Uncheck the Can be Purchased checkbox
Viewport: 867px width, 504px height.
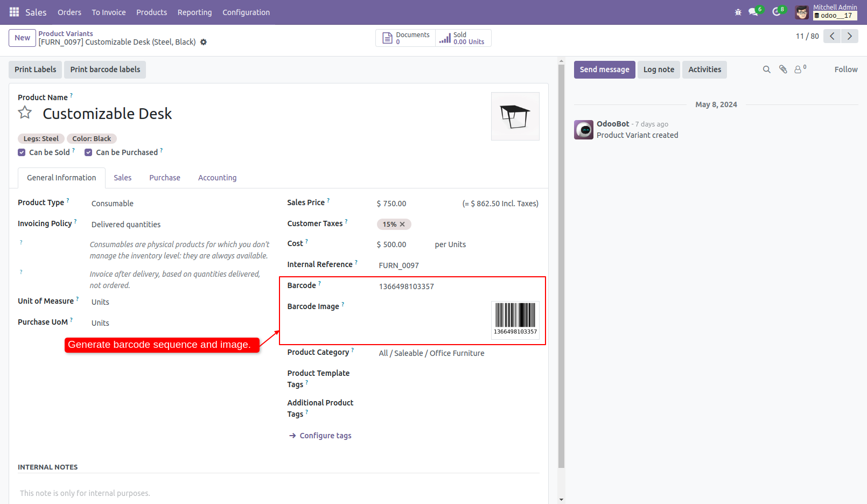(88, 152)
